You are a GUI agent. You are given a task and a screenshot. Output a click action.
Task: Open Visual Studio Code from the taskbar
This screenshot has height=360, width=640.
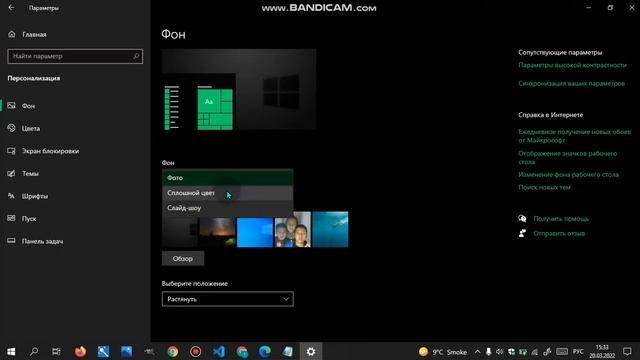click(x=219, y=351)
